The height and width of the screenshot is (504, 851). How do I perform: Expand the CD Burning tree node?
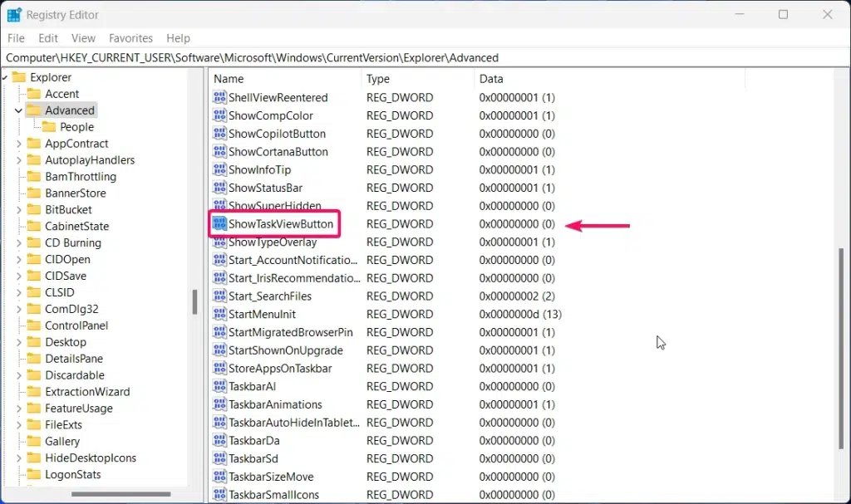(x=18, y=243)
